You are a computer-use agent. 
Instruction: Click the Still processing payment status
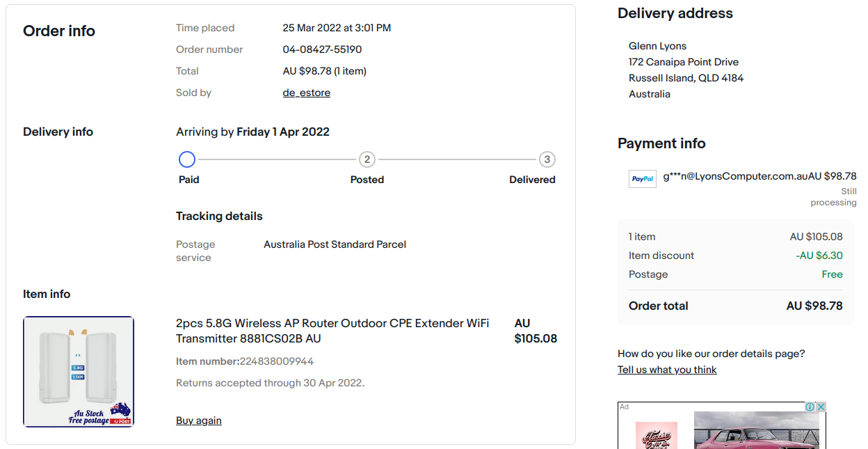tap(834, 196)
